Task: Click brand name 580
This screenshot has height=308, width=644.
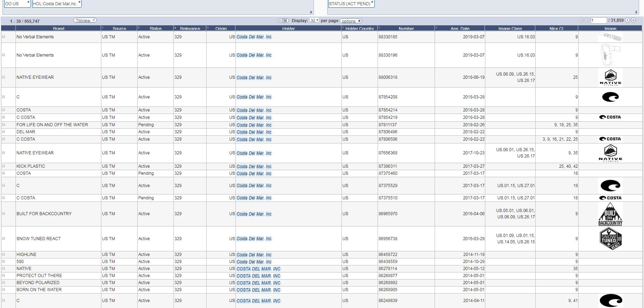Action: tap(20, 261)
